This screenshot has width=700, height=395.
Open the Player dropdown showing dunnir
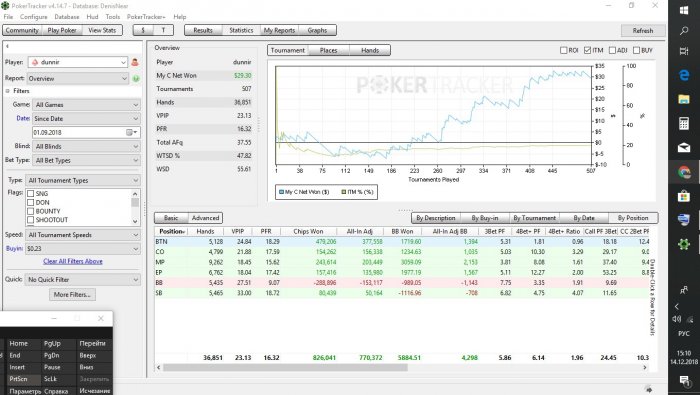coord(78,62)
